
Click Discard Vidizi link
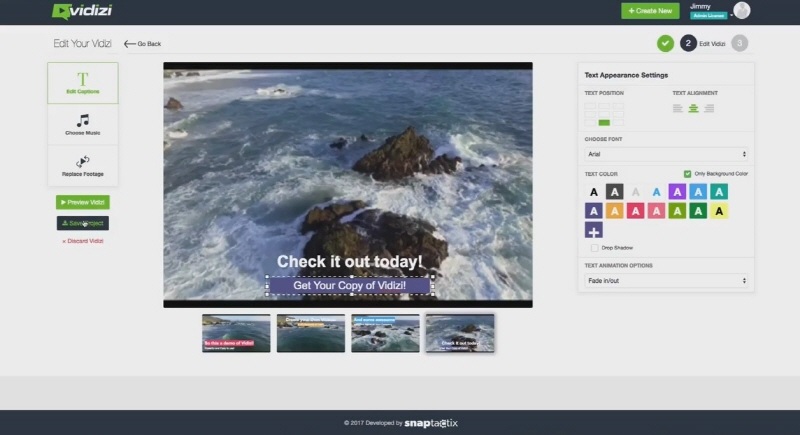click(83, 241)
